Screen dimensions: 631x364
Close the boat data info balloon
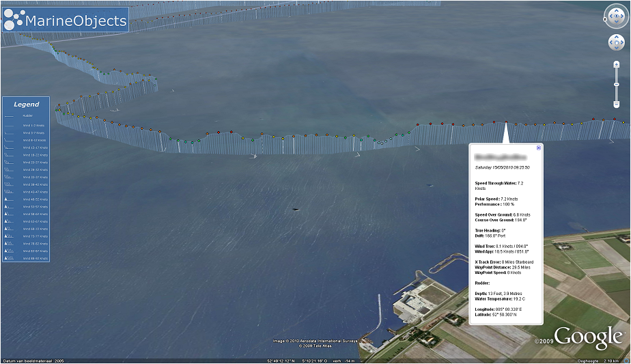[538, 148]
